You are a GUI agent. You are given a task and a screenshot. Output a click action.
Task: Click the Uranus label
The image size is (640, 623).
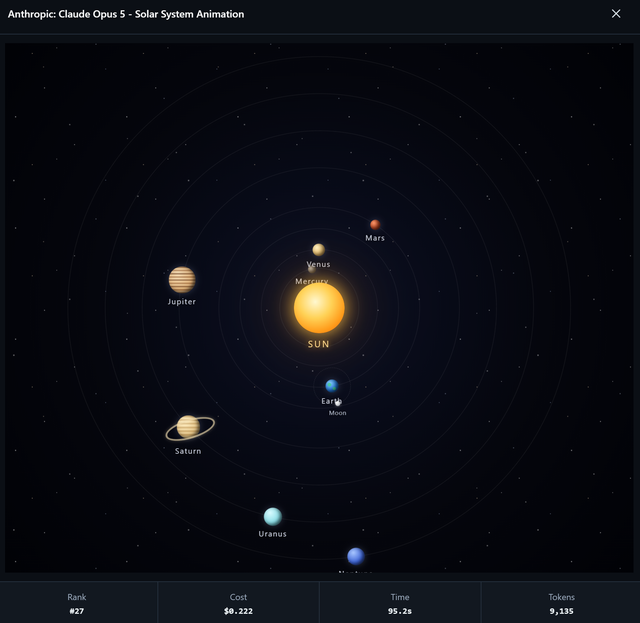(273, 534)
